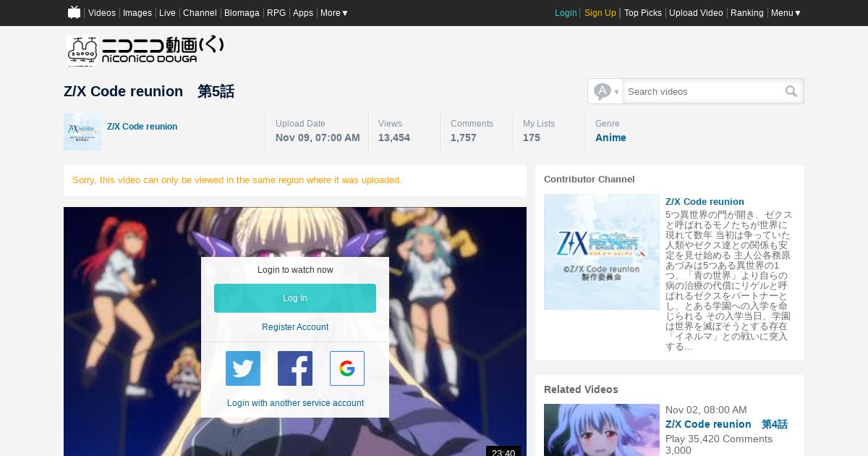The width and height of the screenshot is (868, 456).
Task: Click the search magnifier icon
Action: [791, 91]
